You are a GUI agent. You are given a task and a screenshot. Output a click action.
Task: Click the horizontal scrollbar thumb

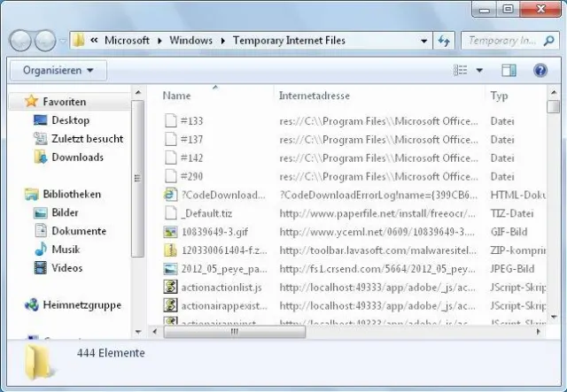point(234,331)
